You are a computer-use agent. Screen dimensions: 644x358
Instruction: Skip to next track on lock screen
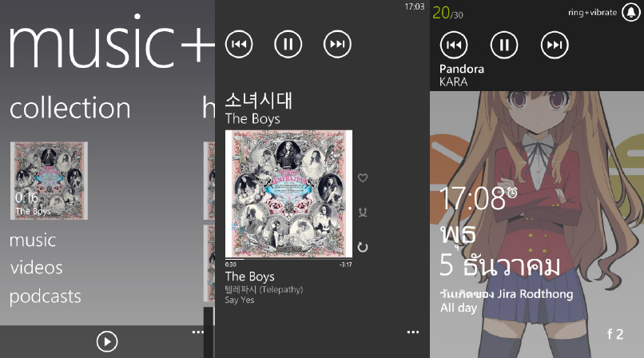pos(555,45)
